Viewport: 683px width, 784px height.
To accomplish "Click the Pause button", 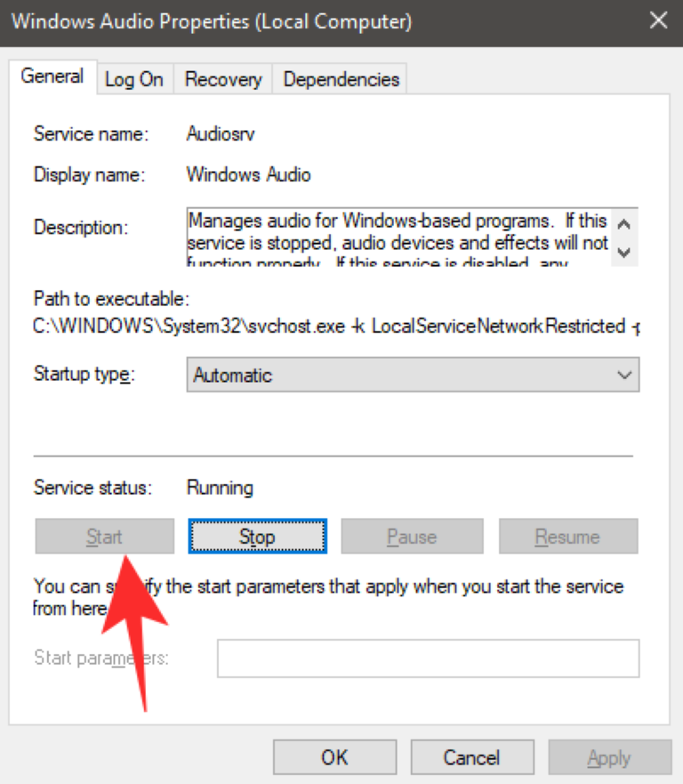I will (x=412, y=537).
